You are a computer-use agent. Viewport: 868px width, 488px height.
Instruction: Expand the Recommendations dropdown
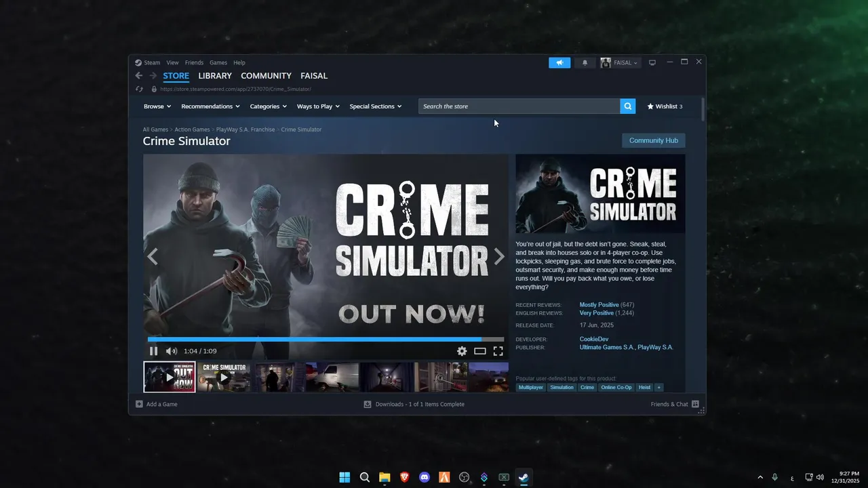point(210,106)
